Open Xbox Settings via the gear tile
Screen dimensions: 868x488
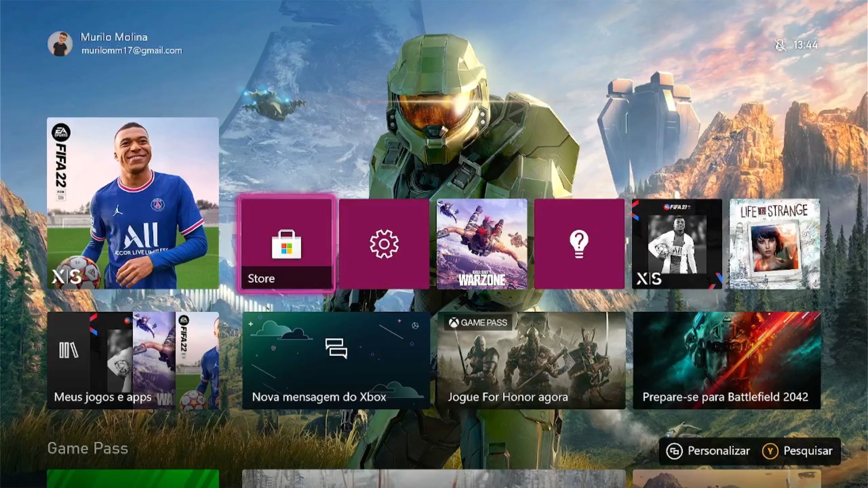pyautogui.click(x=384, y=243)
